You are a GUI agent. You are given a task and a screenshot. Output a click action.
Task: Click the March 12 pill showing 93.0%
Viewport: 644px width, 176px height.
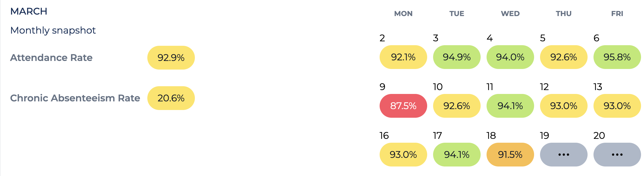[563, 106]
